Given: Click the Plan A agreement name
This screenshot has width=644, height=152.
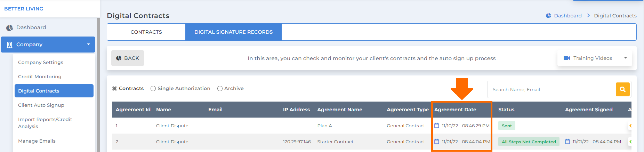Looking at the screenshot, I should tap(324, 126).
